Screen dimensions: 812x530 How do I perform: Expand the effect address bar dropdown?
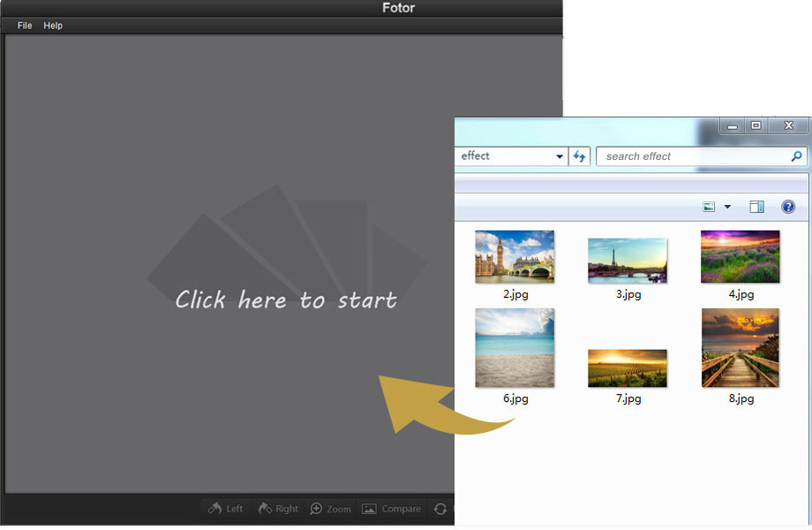[560, 156]
